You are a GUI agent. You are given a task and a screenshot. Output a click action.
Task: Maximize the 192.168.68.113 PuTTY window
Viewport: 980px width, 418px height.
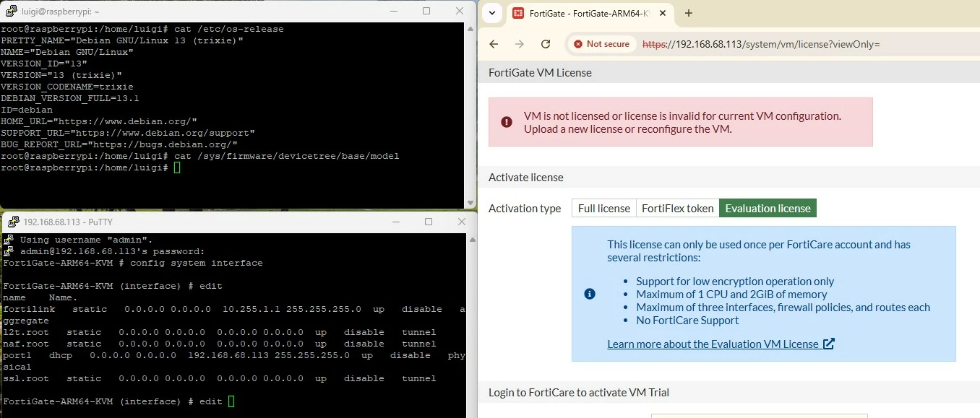coord(428,222)
